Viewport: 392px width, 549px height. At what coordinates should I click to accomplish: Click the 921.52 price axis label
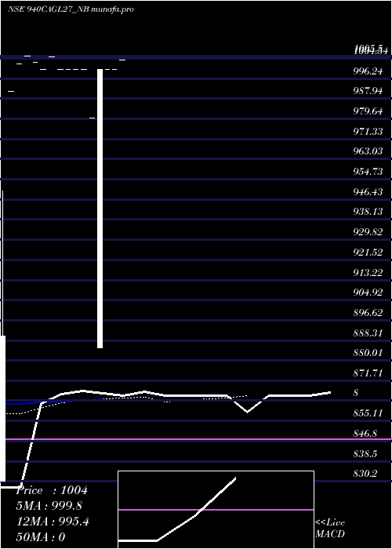(368, 253)
